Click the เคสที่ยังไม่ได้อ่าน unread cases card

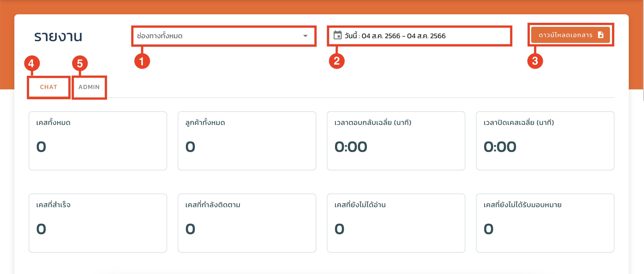click(x=396, y=223)
